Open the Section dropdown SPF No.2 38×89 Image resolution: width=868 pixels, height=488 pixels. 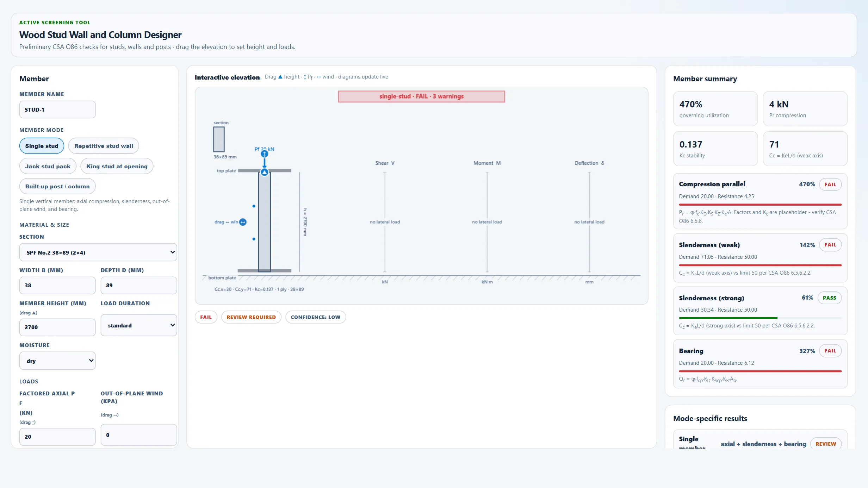98,252
